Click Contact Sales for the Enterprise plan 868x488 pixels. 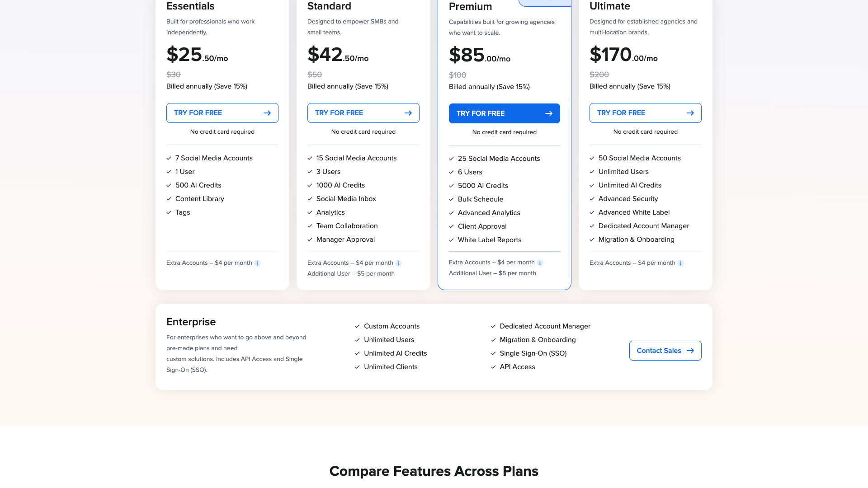click(665, 351)
